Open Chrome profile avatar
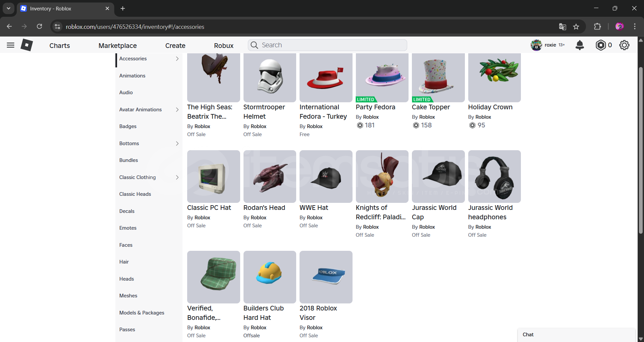 (x=620, y=26)
